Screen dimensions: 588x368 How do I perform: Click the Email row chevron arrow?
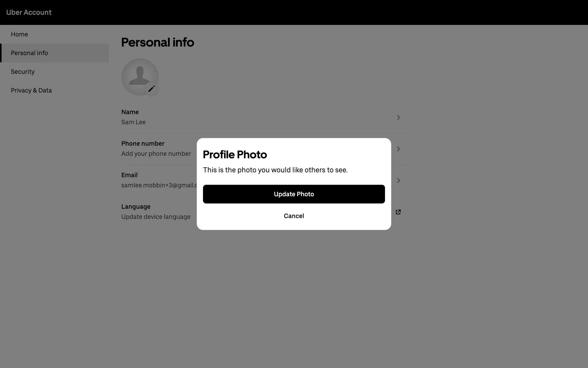pos(398,181)
